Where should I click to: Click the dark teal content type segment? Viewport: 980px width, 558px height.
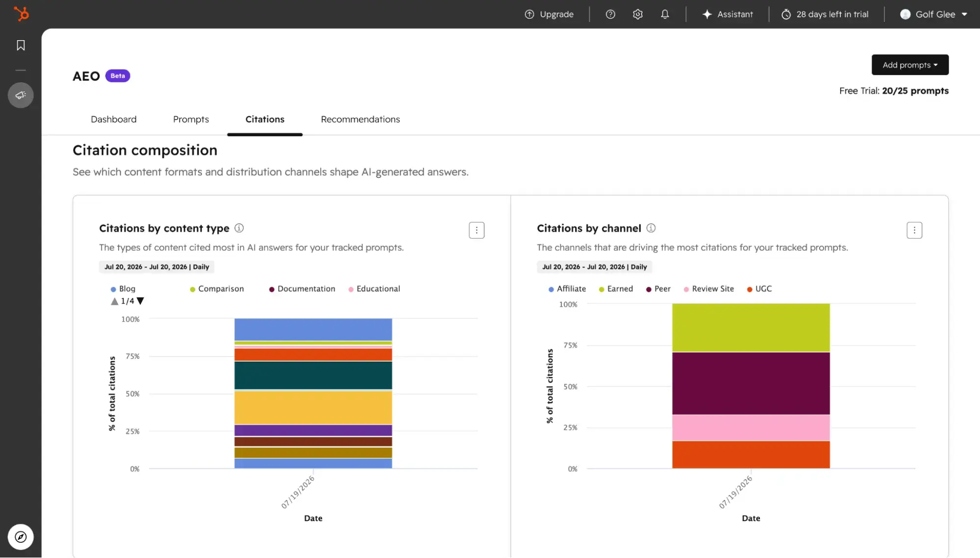[313, 375]
